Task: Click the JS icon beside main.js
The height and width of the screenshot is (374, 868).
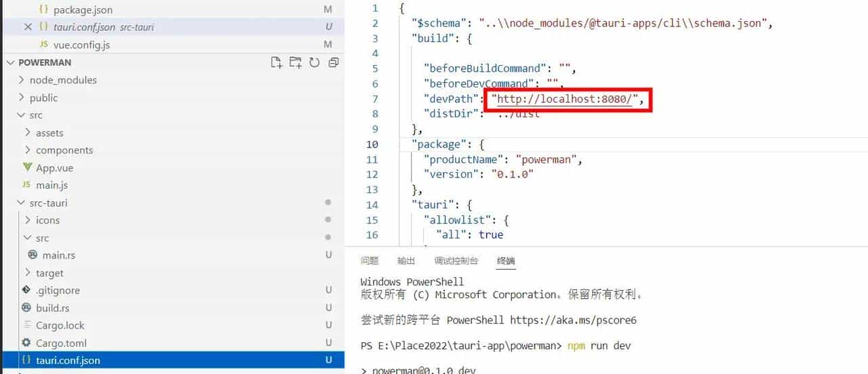Action: 26,185
